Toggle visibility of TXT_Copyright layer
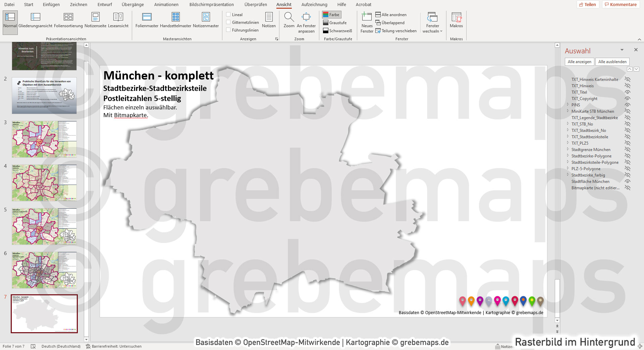This screenshot has height=350, width=644. (x=628, y=98)
